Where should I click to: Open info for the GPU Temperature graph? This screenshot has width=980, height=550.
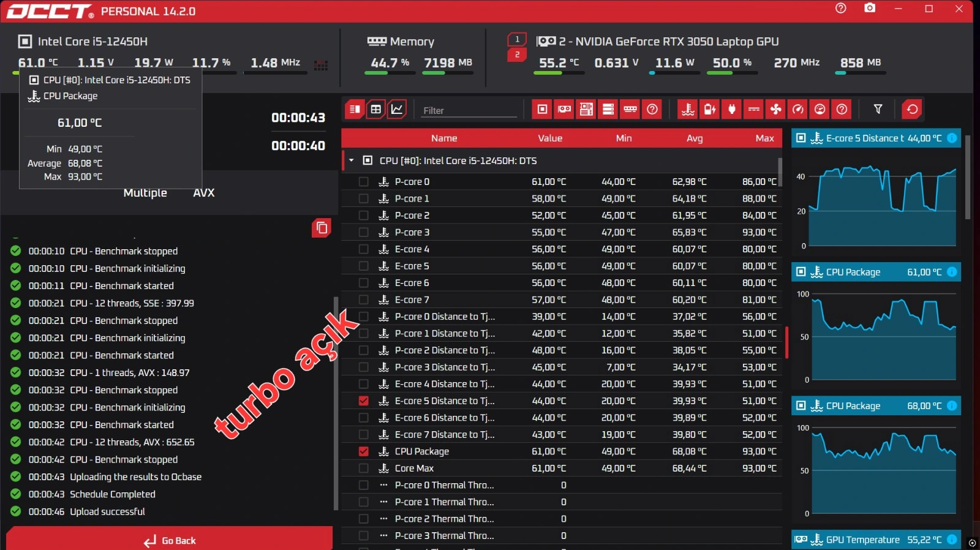952,540
